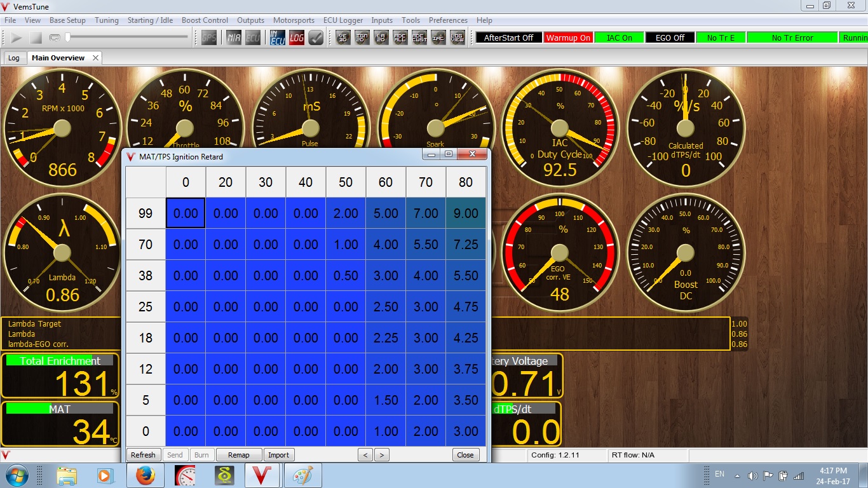Expand the ECU Logger menu

click(342, 20)
